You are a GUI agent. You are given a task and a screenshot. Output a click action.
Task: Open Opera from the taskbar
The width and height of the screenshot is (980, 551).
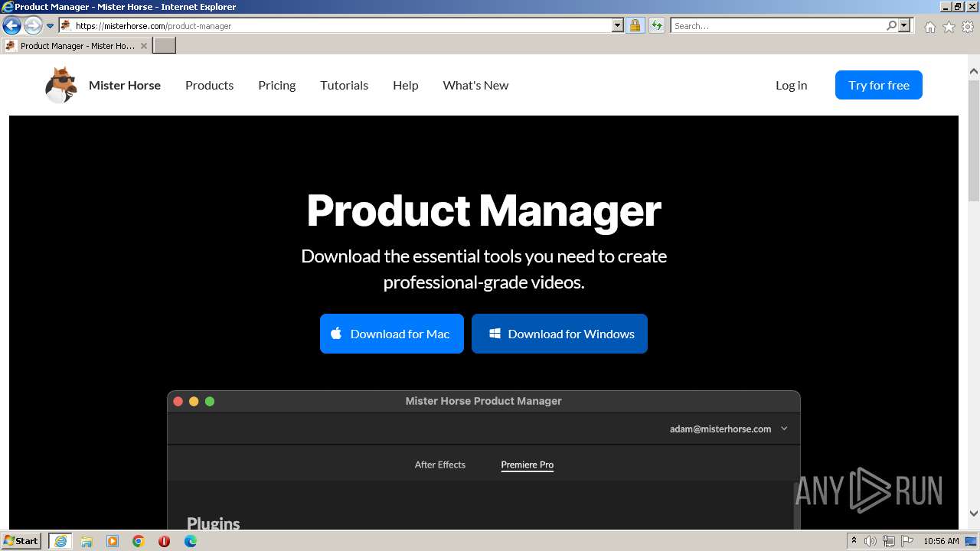164,541
